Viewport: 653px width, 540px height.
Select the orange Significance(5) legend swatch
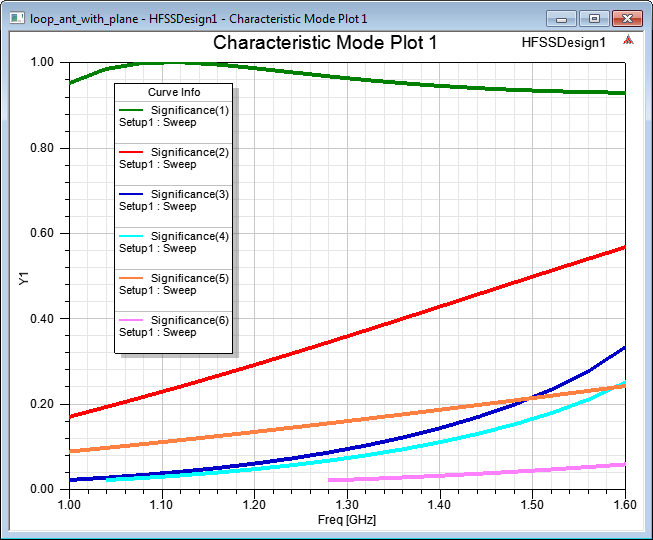(x=132, y=278)
